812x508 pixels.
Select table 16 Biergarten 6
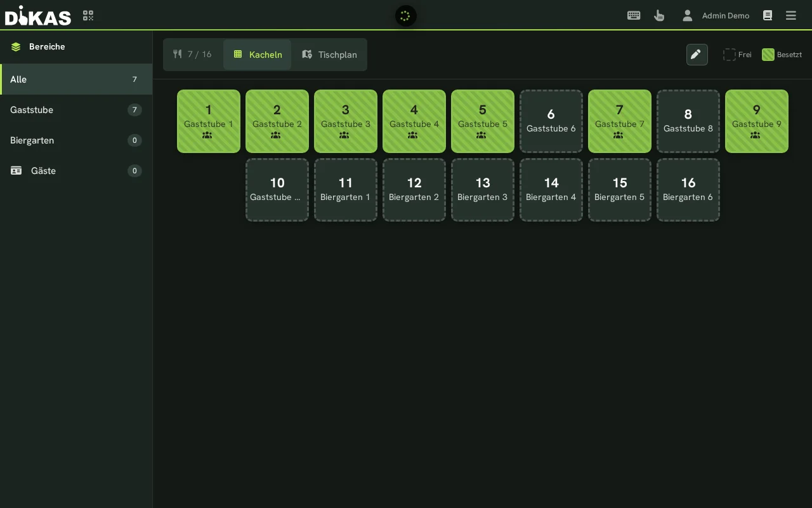point(688,190)
